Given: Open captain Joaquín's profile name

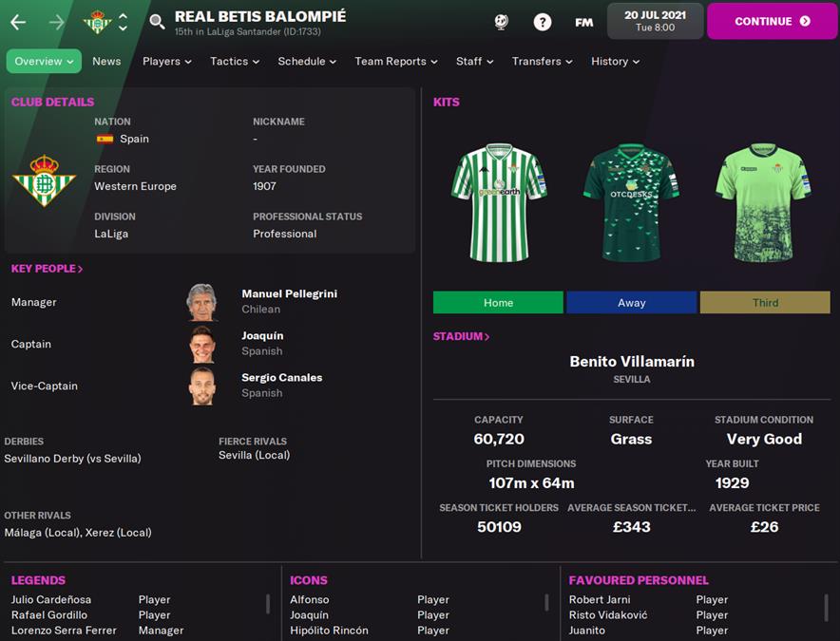Looking at the screenshot, I should 262,335.
